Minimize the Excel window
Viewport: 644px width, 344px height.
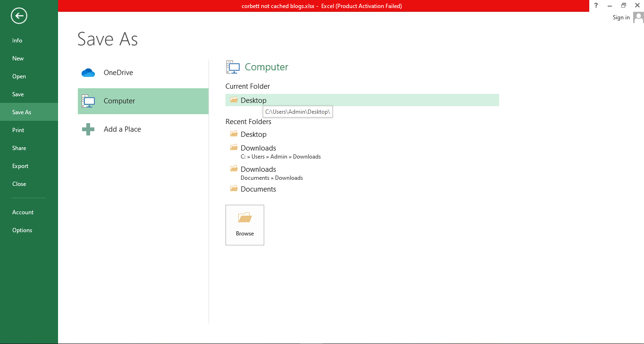pos(610,5)
